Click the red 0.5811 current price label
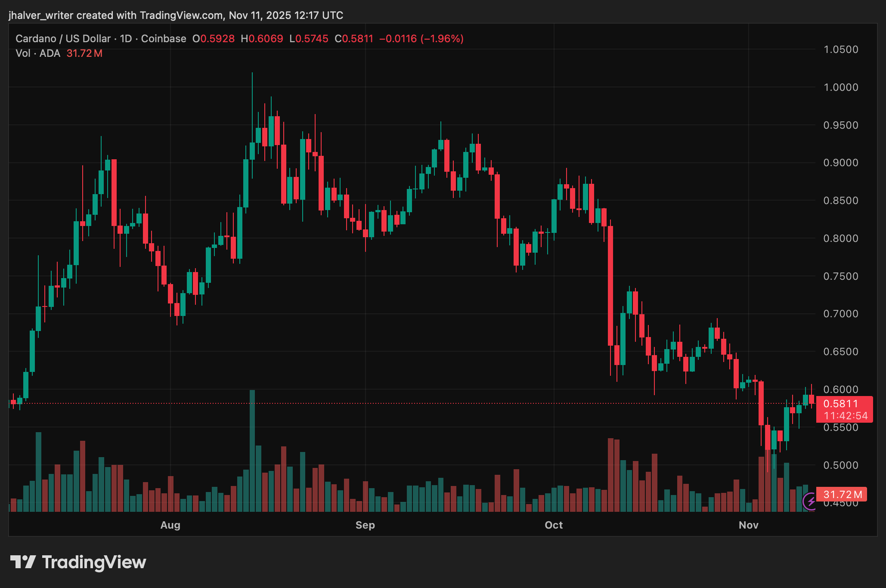The width and height of the screenshot is (886, 588). coord(840,404)
